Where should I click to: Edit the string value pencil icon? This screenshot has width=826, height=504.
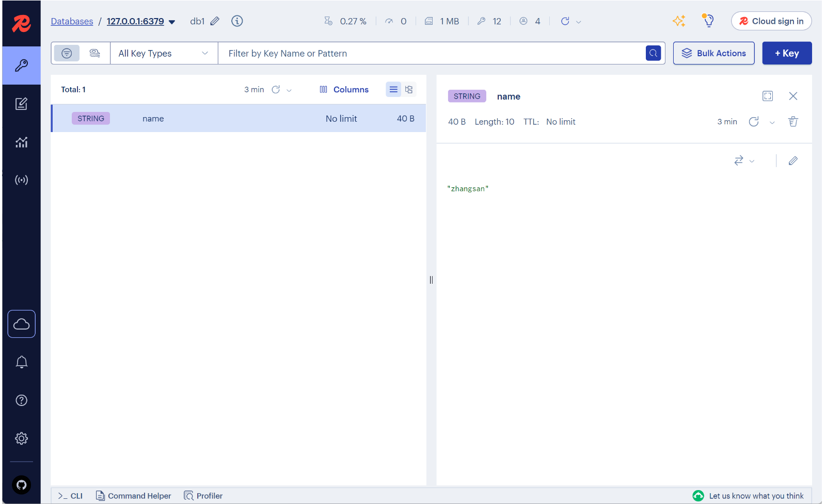(x=793, y=161)
